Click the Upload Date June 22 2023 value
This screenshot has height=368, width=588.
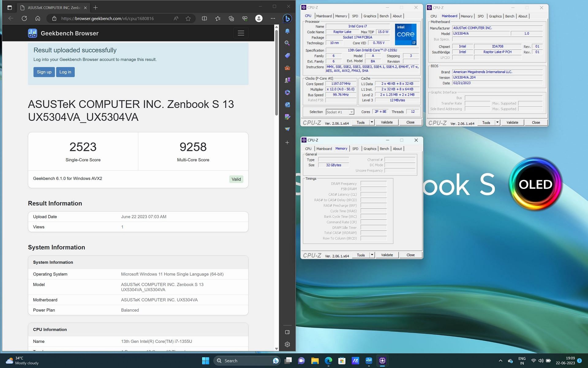coord(144,217)
